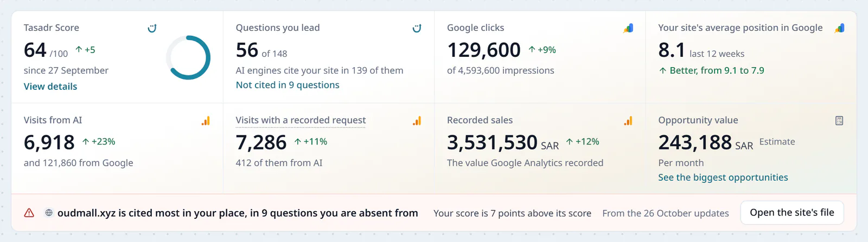Click 'Visits with a recorded request' underlined label
868x242 pixels.
301,120
